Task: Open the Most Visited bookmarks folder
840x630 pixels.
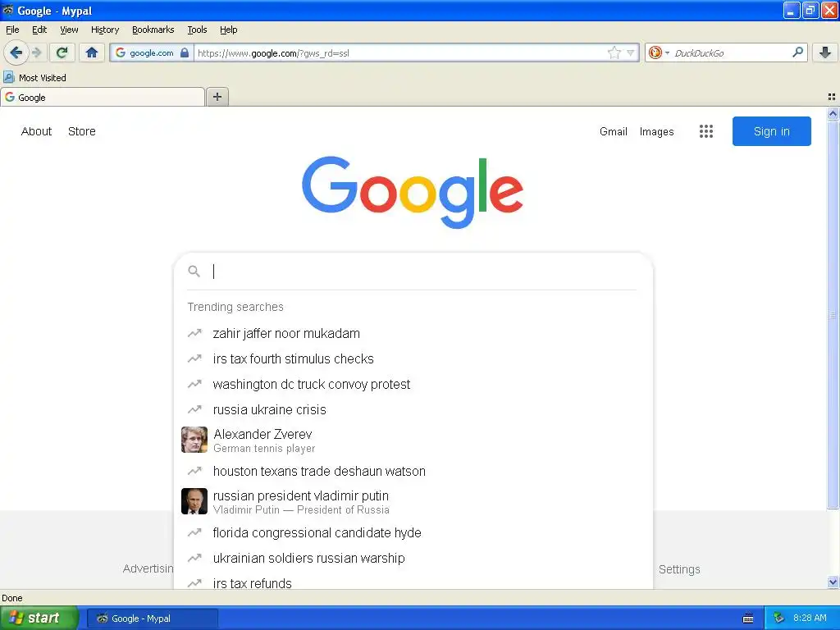Action: pyautogui.click(x=34, y=78)
